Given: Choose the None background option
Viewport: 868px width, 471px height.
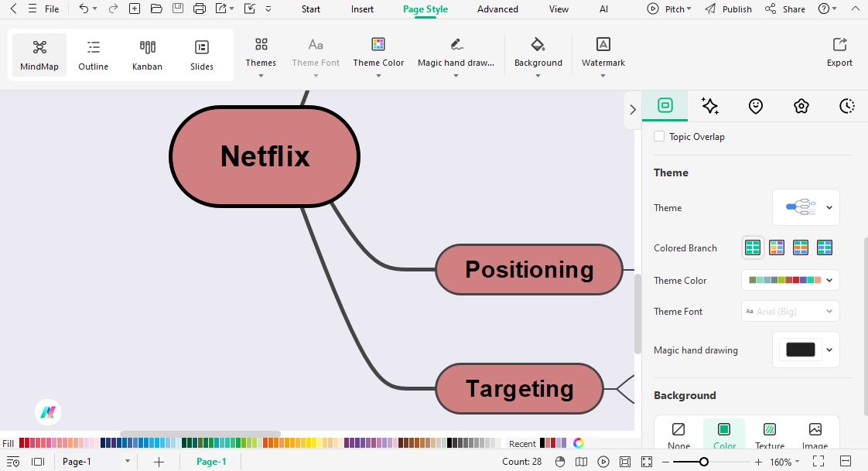Looking at the screenshot, I should (x=678, y=435).
